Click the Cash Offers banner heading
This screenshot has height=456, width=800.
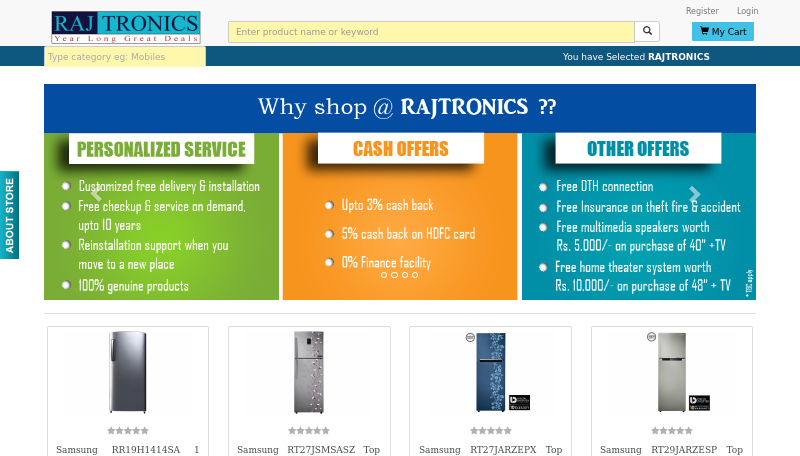[401, 148]
